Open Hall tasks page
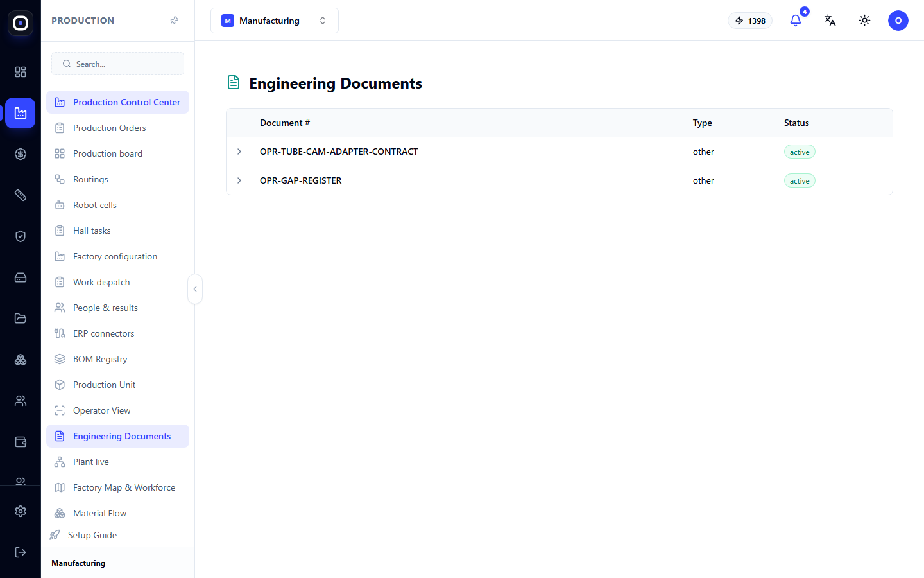Image resolution: width=924 pixels, height=578 pixels. point(117,231)
